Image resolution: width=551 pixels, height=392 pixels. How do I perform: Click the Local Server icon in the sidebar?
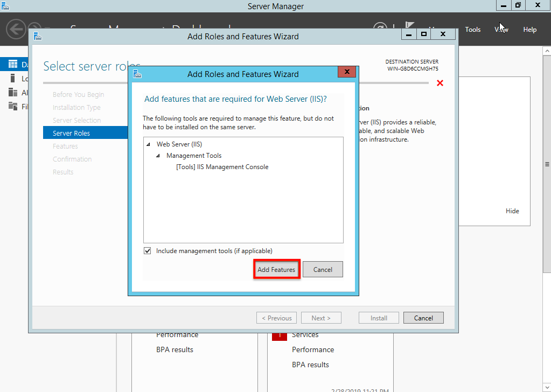pyautogui.click(x=12, y=78)
